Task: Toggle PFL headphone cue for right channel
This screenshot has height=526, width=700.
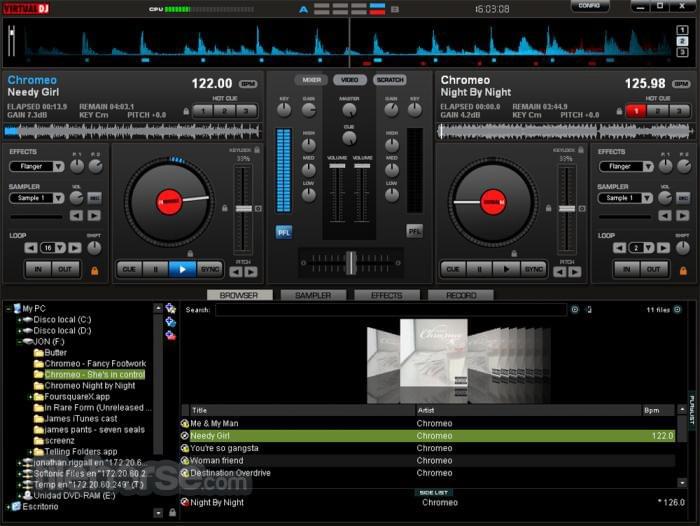Action: coord(414,231)
